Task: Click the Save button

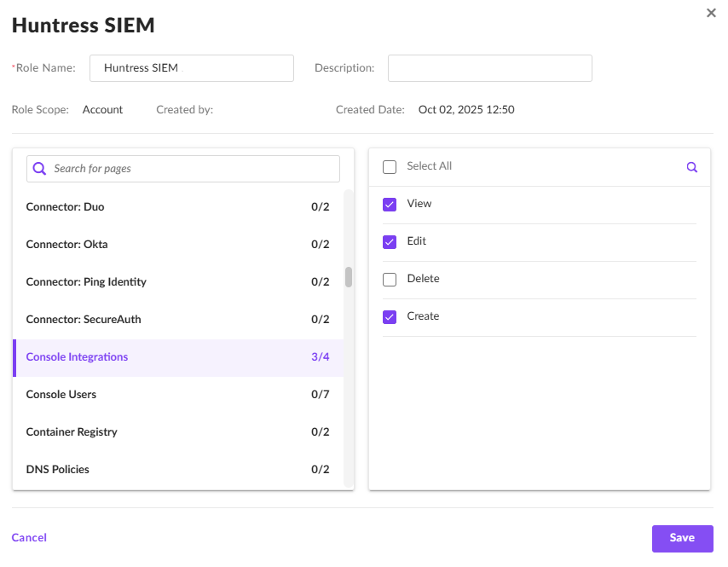Action: pos(682,538)
